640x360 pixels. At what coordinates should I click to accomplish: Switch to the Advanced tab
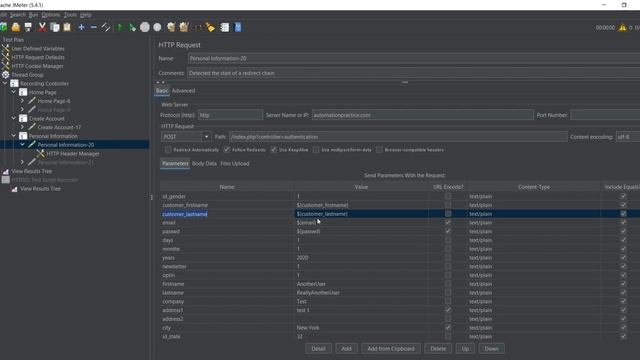(x=183, y=91)
